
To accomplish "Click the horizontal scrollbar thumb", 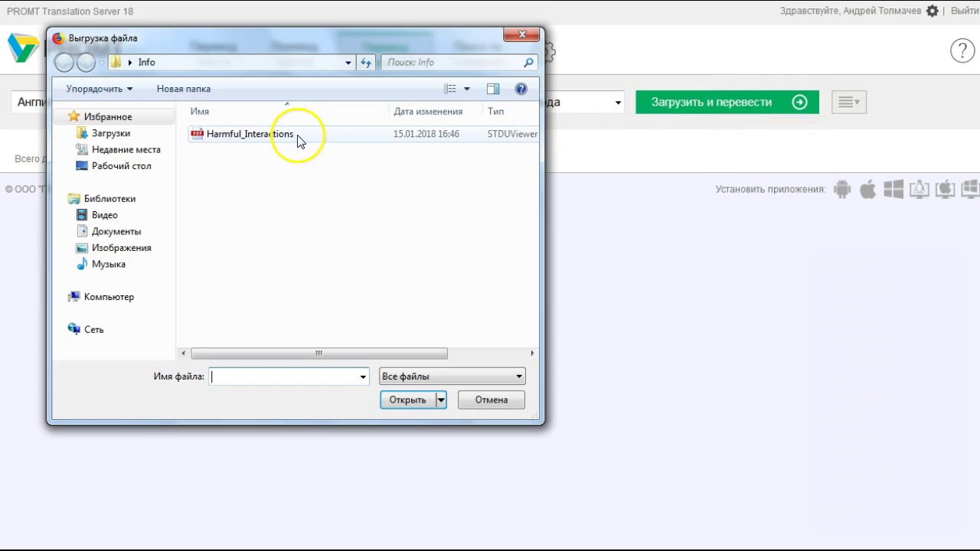I will click(318, 354).
